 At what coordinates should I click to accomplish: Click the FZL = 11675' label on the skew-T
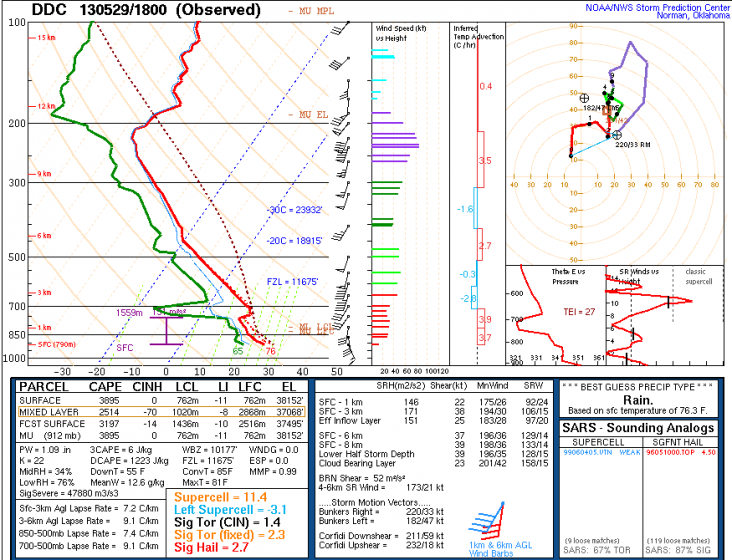pyautogui.click(x=293, y=282)
